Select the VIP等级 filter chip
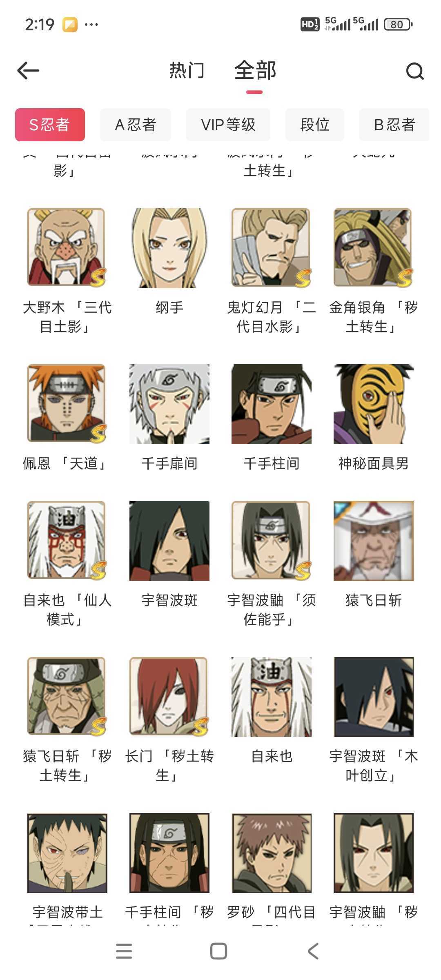Screen dimensions: 441x980 click(x=228, y=125)
